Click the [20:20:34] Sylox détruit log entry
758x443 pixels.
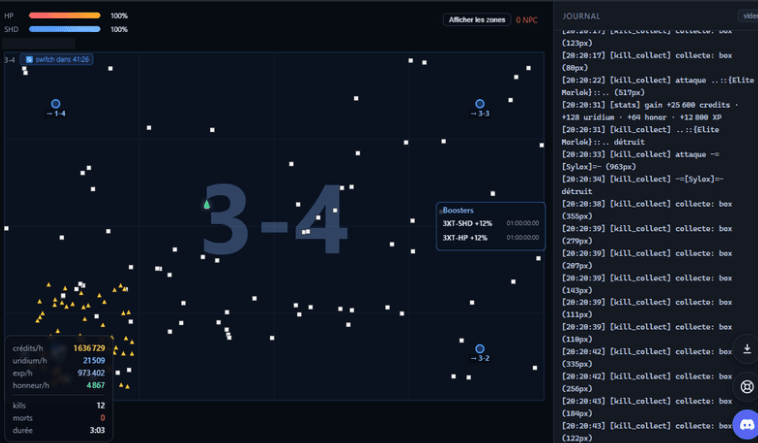click(642, 185)
